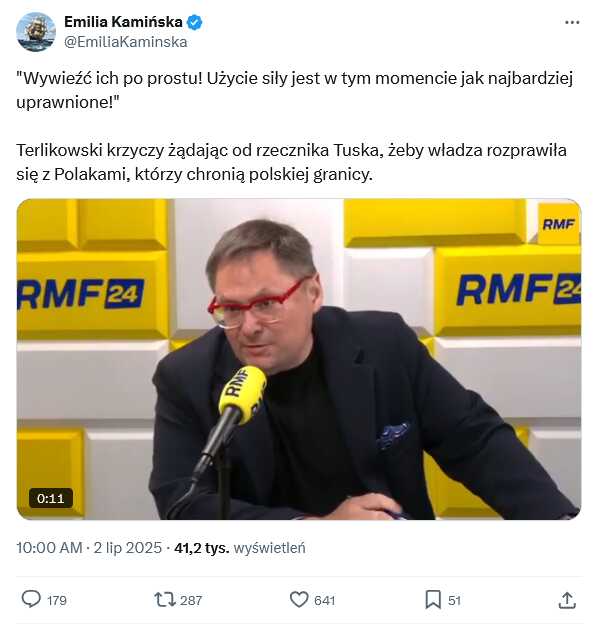The height and width of the screenshot is (624, 598).
Task: Open the share upload icon
Action: (567, 600)
